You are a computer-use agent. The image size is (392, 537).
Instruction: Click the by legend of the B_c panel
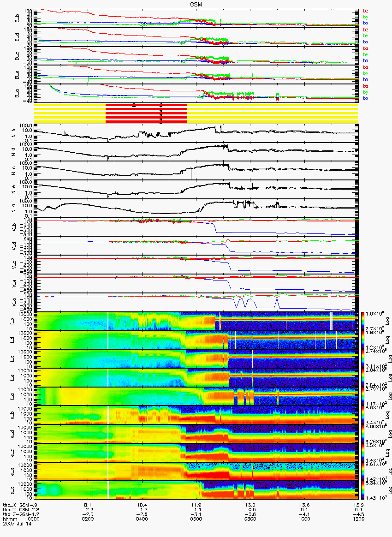click(366, 55)
